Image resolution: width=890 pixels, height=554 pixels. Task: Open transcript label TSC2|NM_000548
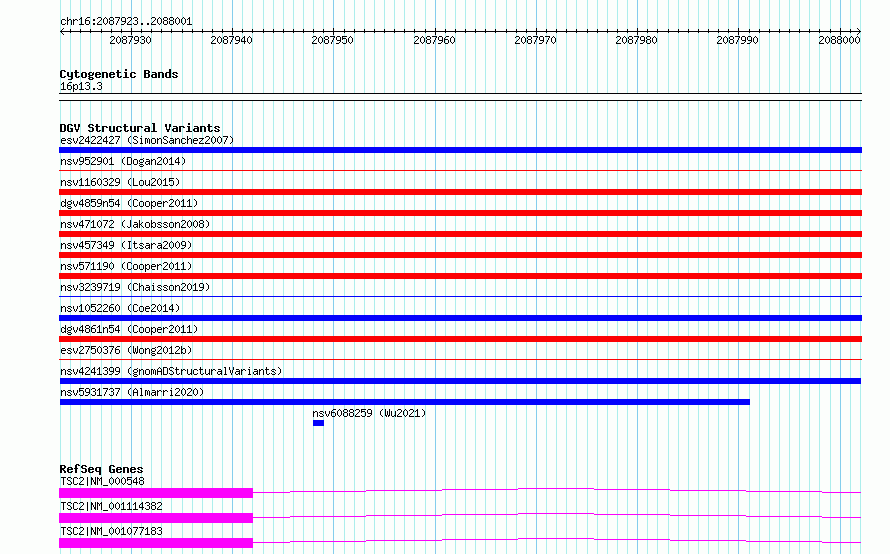(102, 481)
